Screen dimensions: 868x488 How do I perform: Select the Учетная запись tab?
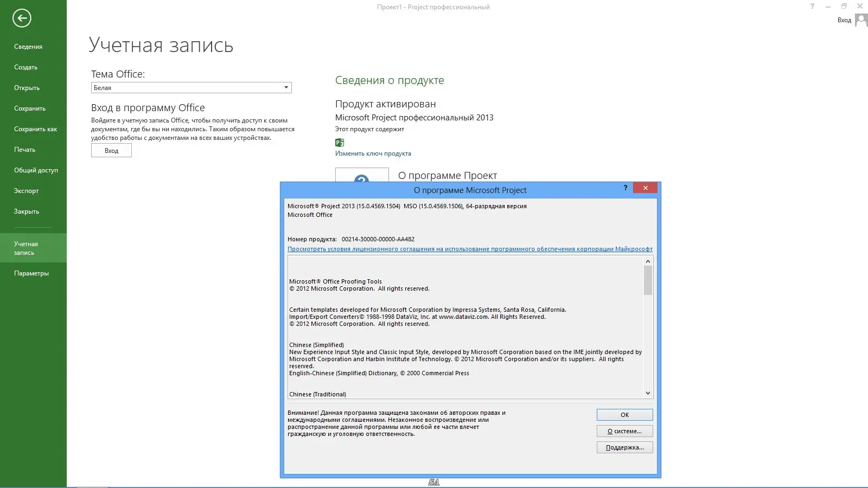click(33, 248)
